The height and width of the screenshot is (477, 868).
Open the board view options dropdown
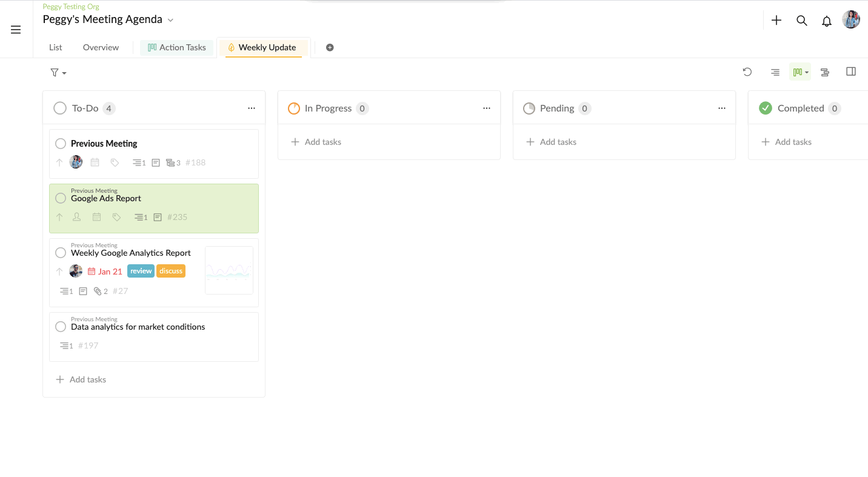pyautogui.click(x=800, y=72)
